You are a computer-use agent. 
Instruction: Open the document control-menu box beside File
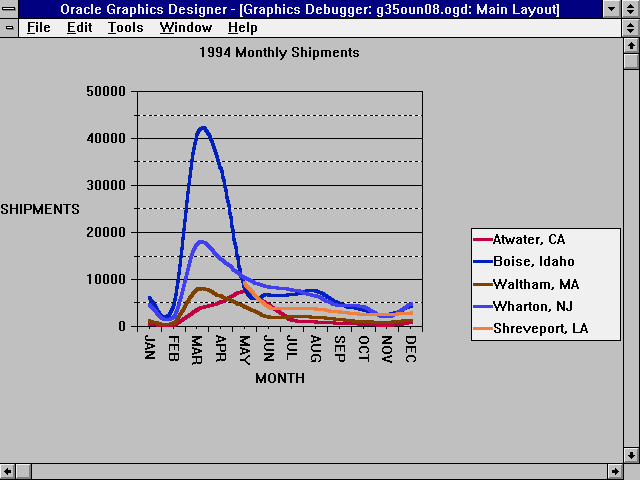pyautogui.click(x=10, y=28)
